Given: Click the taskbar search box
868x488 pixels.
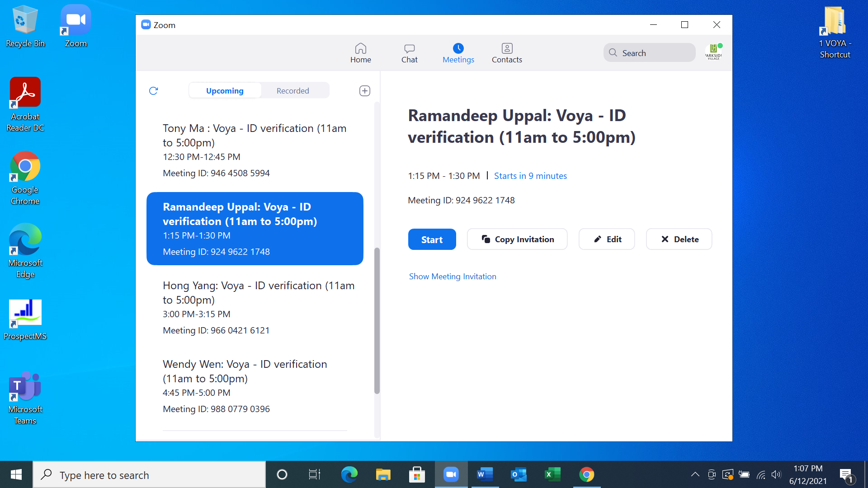Looking at the screenshot, I should coord(149,474).
